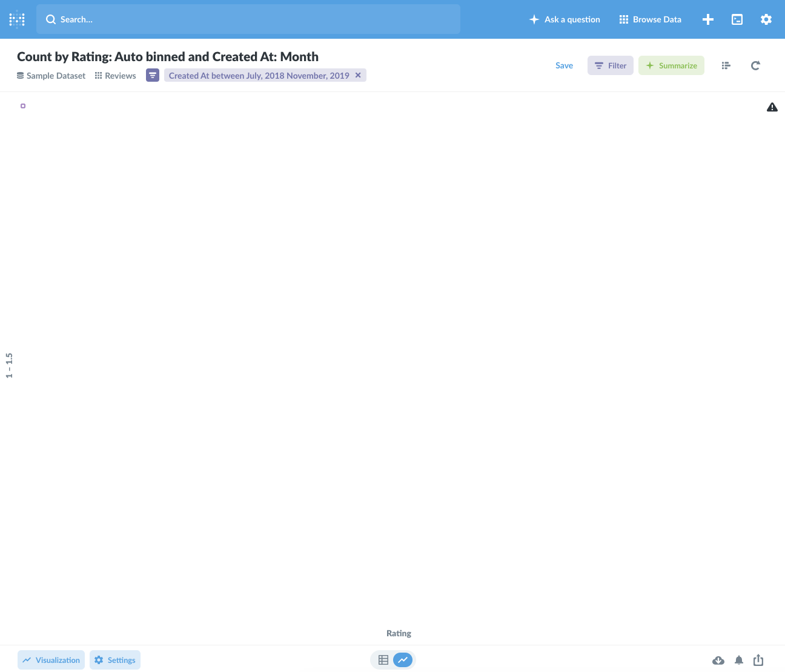Set up an alert with the bell icon
This screenshot has width=785, height=672.
[x=739, y=660]
